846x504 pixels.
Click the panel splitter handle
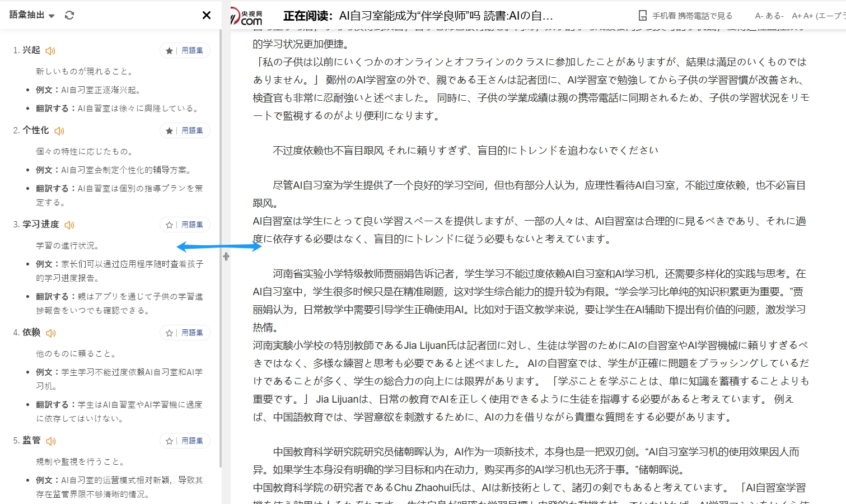pos(226,256)
